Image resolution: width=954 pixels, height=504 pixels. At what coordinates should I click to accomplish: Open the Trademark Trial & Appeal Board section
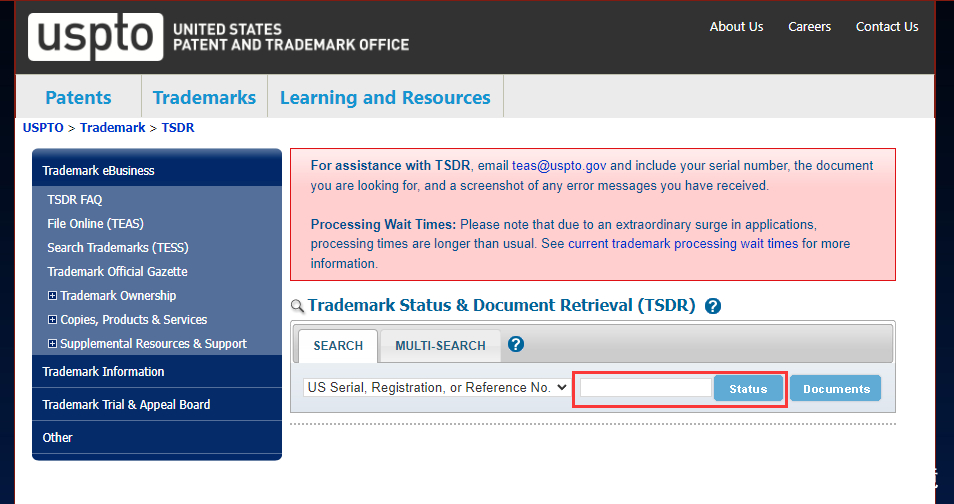[x=157, y=404]
